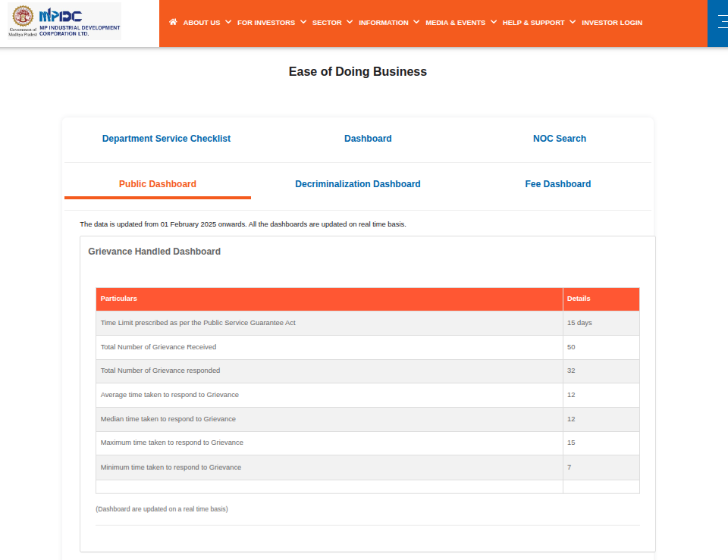Open the Fee Dashboard tab
This screenshot has width=728, height=560.
pos(557,184)
